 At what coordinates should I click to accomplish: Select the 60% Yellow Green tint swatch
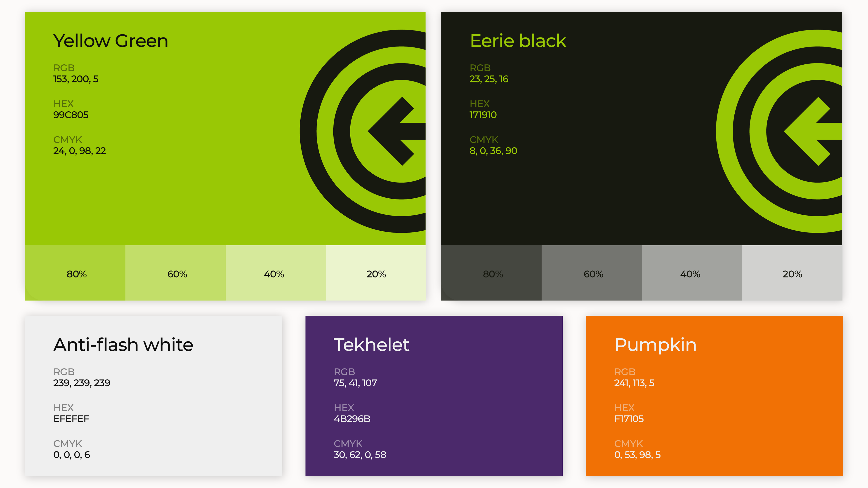pyautogui.click(x=176, y=273)
